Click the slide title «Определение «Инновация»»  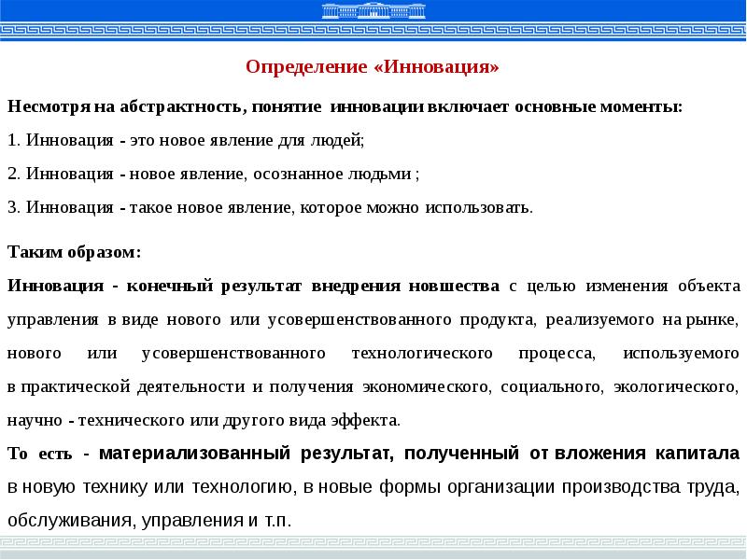(373, 68)
